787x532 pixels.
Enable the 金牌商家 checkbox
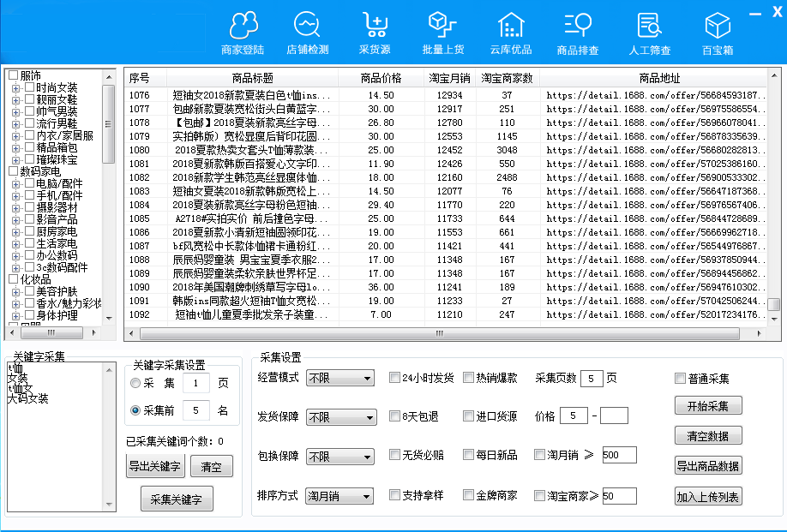(468, 495)
